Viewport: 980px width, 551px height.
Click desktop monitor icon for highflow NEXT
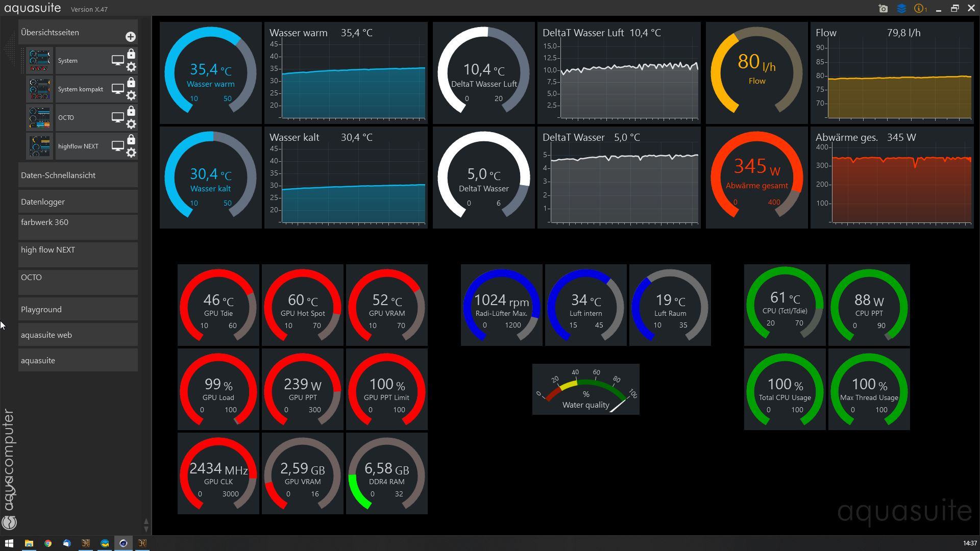pos(117,146)
